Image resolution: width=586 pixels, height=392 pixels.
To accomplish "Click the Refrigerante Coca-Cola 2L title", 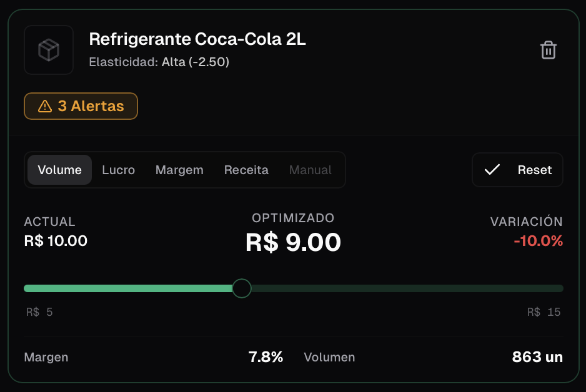I will point(197,39).
